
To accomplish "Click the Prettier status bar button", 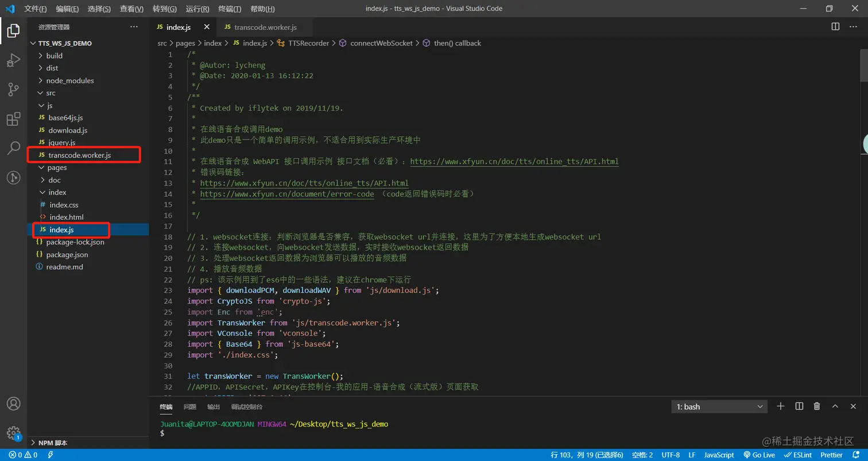I will point(831,455).
